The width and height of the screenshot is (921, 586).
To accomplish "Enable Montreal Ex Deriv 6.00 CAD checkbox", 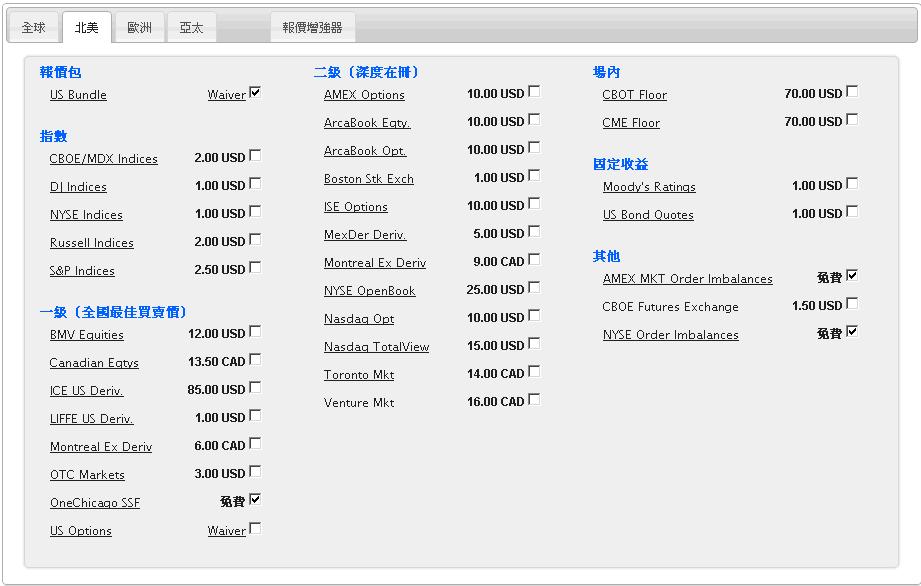I will point(255,444).
